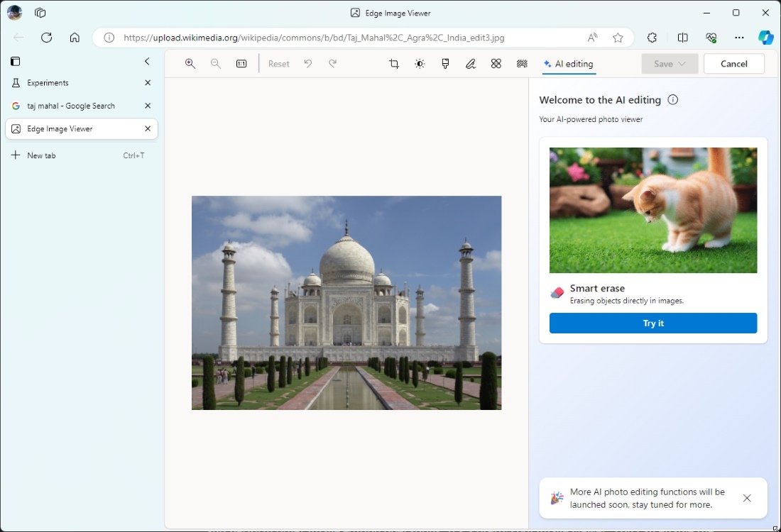
Task: Open Copilot in the browser toolbar
Action: click(x=766, y=38)
